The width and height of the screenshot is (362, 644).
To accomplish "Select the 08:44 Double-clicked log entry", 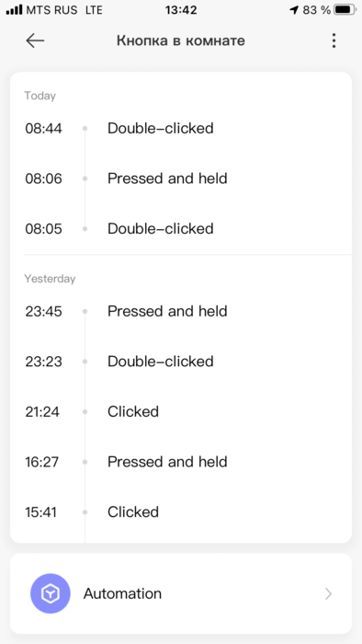I will 181,129.
